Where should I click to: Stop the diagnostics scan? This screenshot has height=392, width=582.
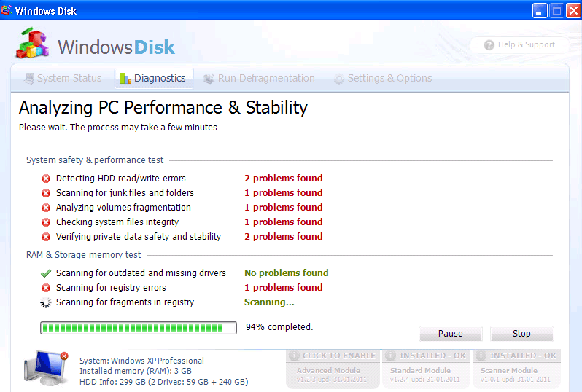point(521,334)
